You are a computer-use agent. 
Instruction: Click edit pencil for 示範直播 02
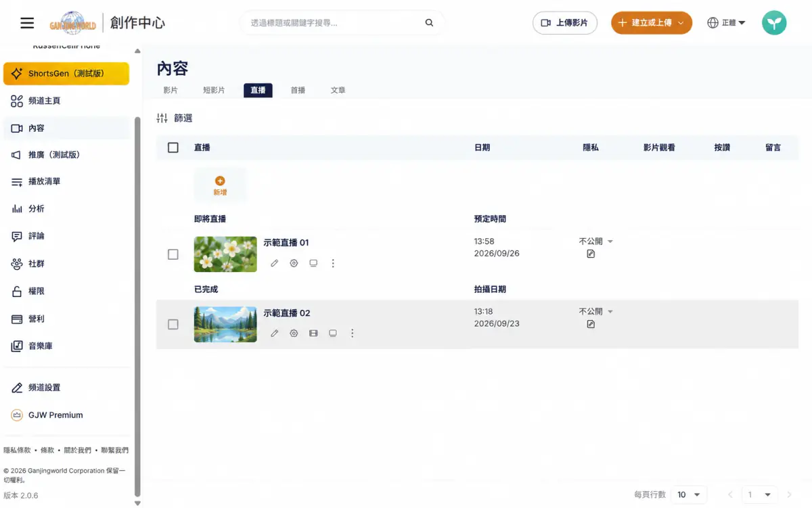pyautogui.click(x=274, y=333)
